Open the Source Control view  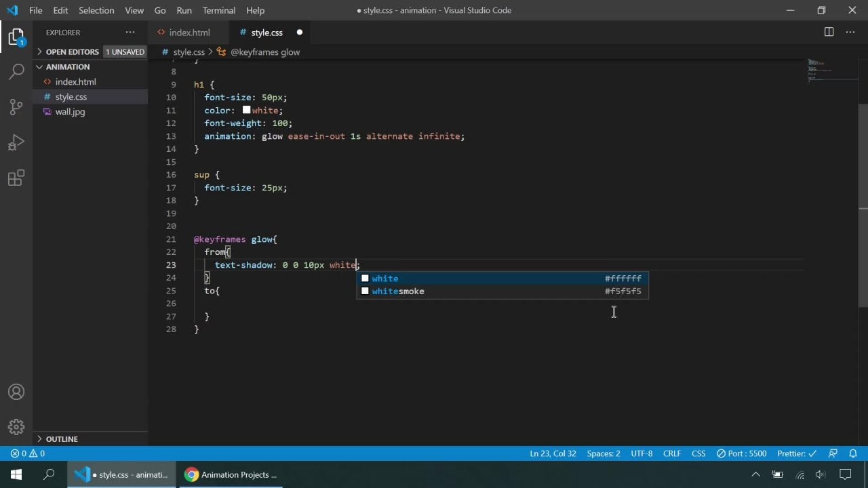pyautogui.click(x=16, y=107)
